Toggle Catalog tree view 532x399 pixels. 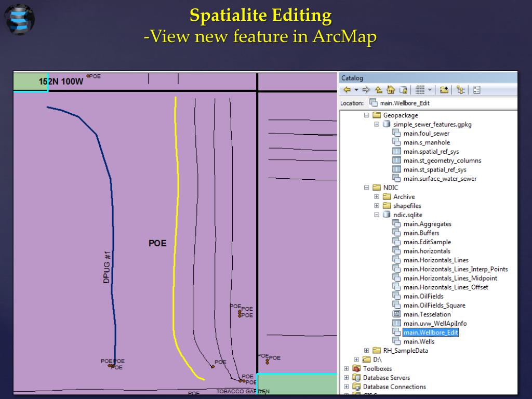460,90
